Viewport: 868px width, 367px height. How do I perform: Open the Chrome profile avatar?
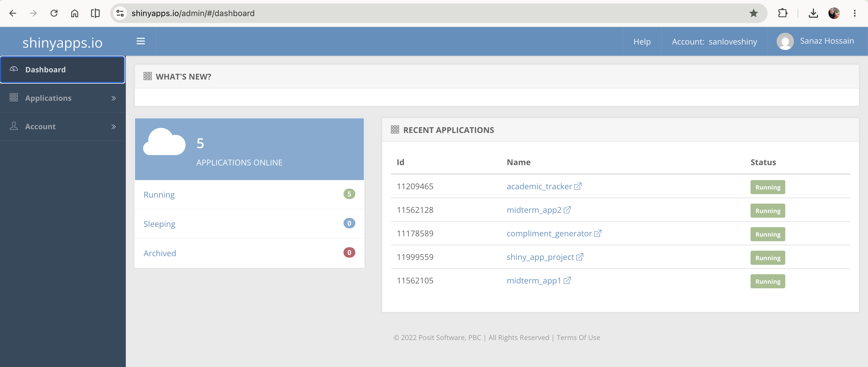click(x=834, y=13)
